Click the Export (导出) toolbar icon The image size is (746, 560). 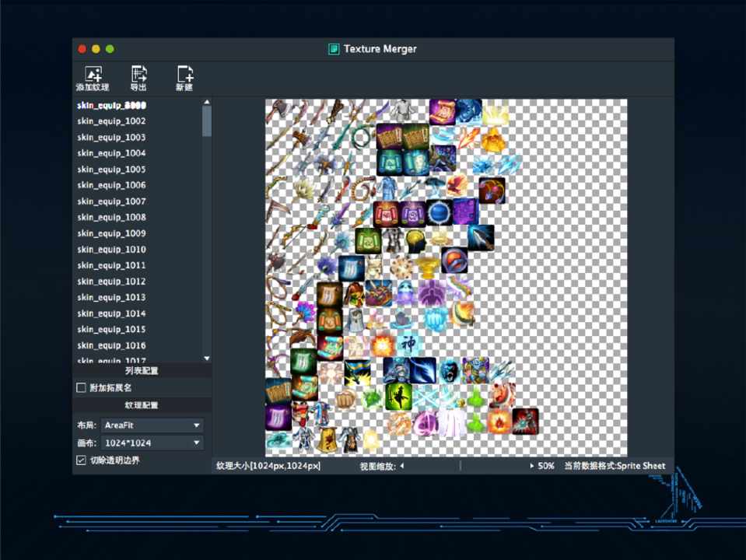point(138,75)
